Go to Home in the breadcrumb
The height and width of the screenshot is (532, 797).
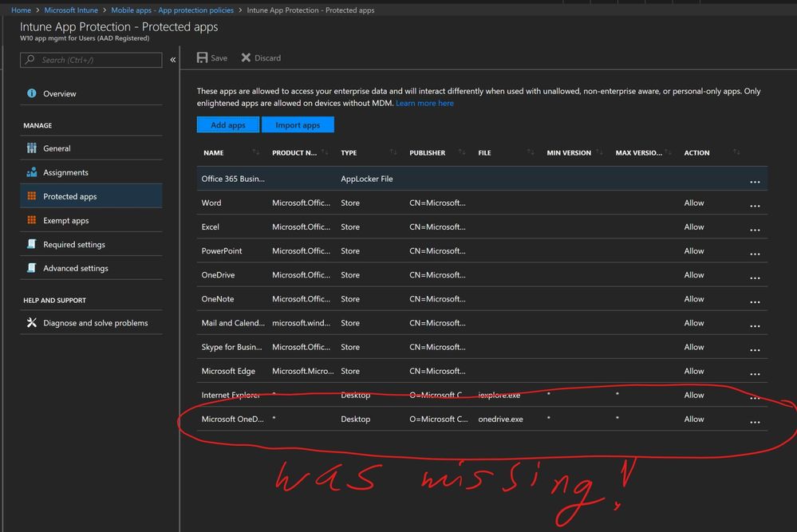pyautogui.click(x=21, y=10)
